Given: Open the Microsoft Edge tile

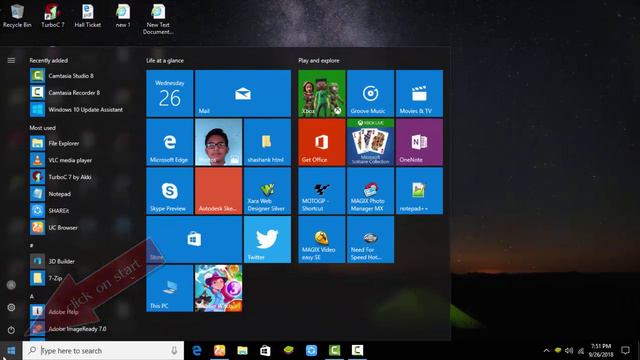Looking at the screenshot, I should [x=170, y=142].
